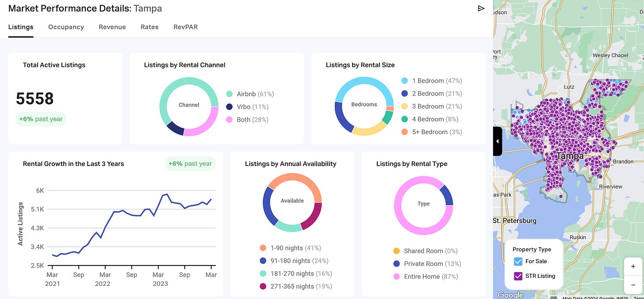This screenshot has width=644, height=299.
Task: Click the 1-90 nights legend entry
Action: click(290, 248)
